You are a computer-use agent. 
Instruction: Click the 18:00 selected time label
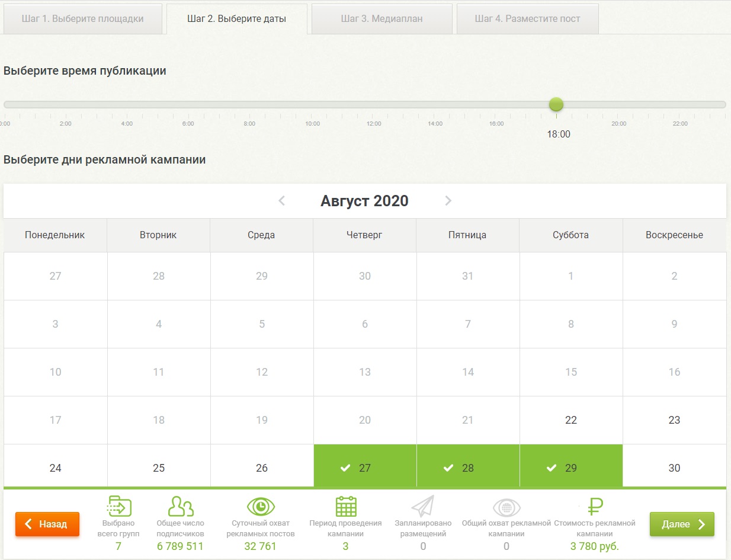pyautogui.click(x=559, y=135)
